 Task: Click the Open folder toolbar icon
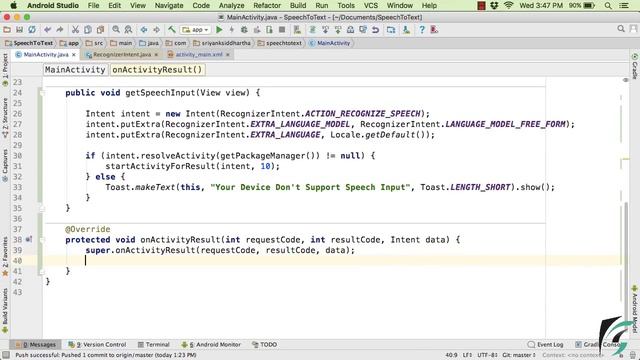[x=7, y=30]
